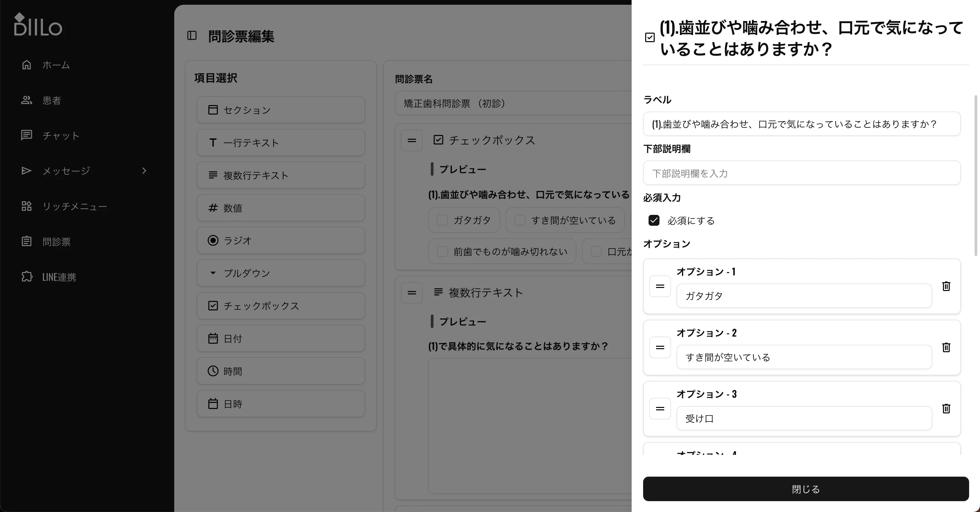Delete オプション - 1 using its trash icon

946,286
